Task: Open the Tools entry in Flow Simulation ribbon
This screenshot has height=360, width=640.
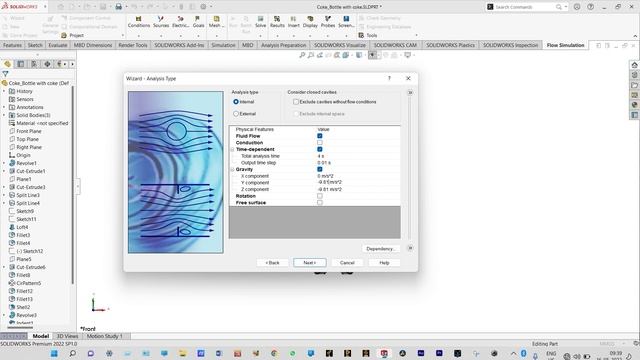Action: pos(368,36)
